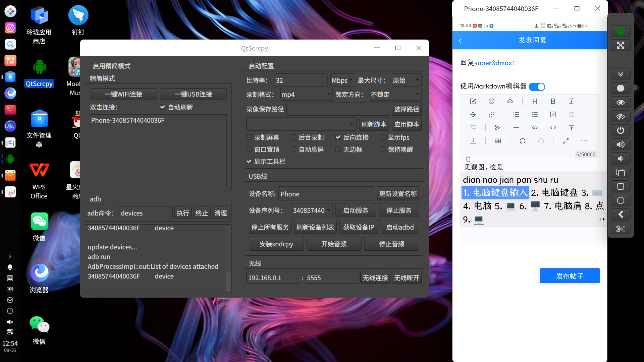The height and width of the screenshot is (362, 644).
Task: Click the back arrow icon in scrcpy toolbar
Action: [x=621, y=215]
